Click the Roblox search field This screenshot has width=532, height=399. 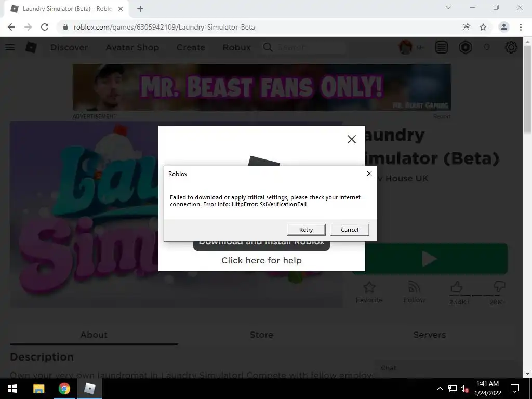[304, 47]
